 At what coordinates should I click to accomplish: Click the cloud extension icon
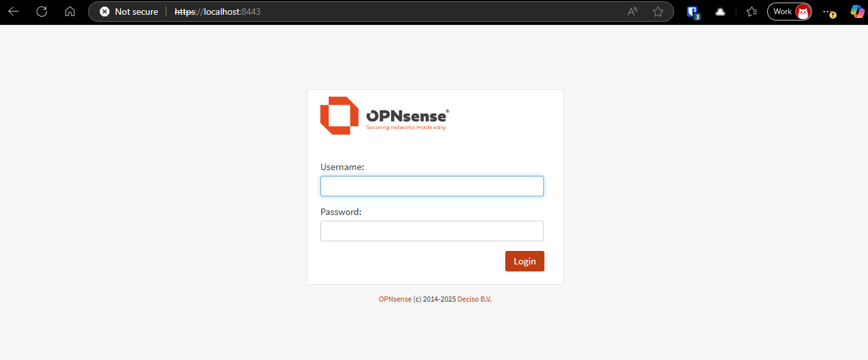(x=720, y=12)
